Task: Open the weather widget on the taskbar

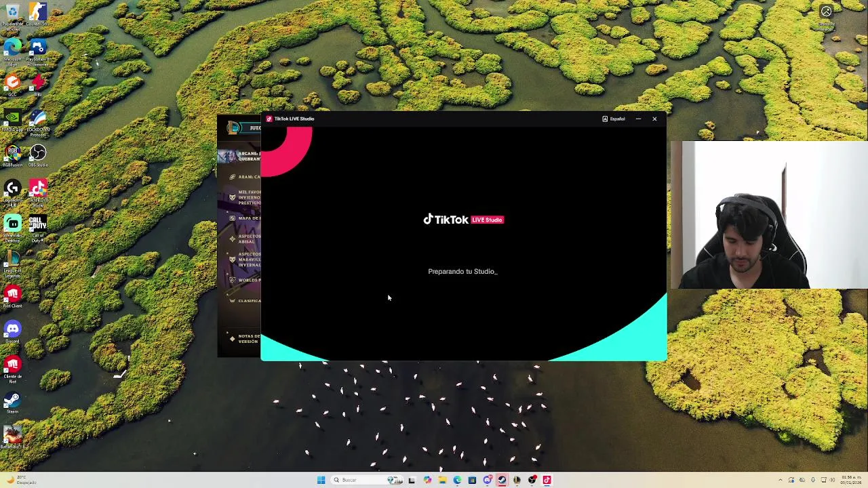Action: coord(20,480)
